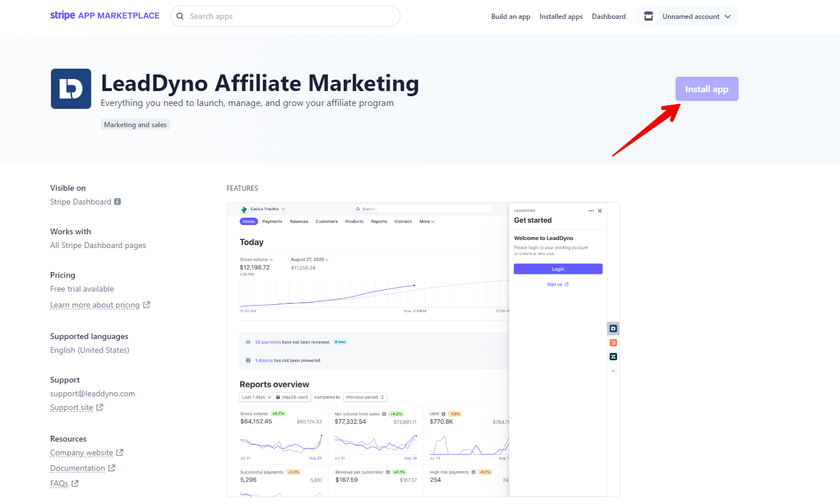This screenshot has height=504, width=840.
Task: Click Payments tab in preview screenshot
Action: click(272, 221)
